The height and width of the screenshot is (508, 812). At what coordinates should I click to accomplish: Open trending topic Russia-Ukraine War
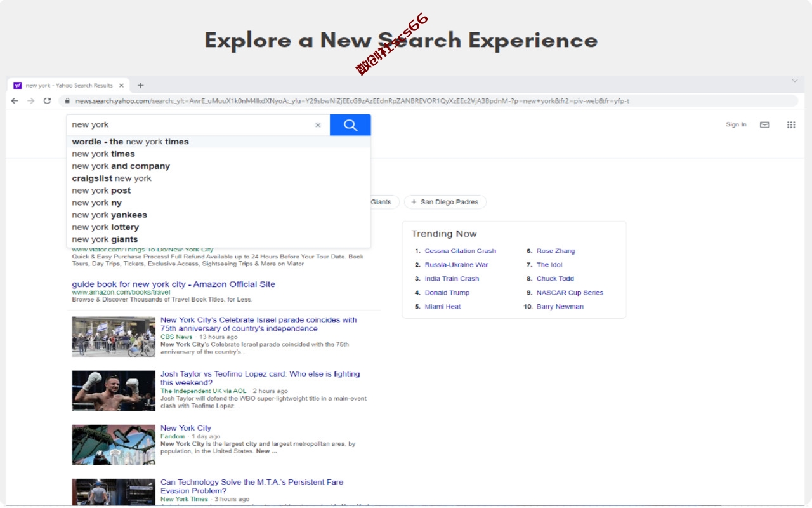coord(456,265)
